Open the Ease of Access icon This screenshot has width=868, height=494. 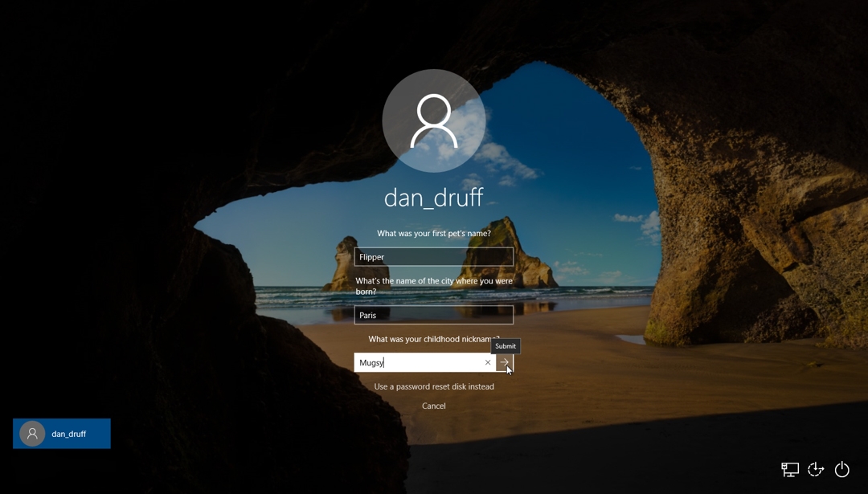point(816,469)
